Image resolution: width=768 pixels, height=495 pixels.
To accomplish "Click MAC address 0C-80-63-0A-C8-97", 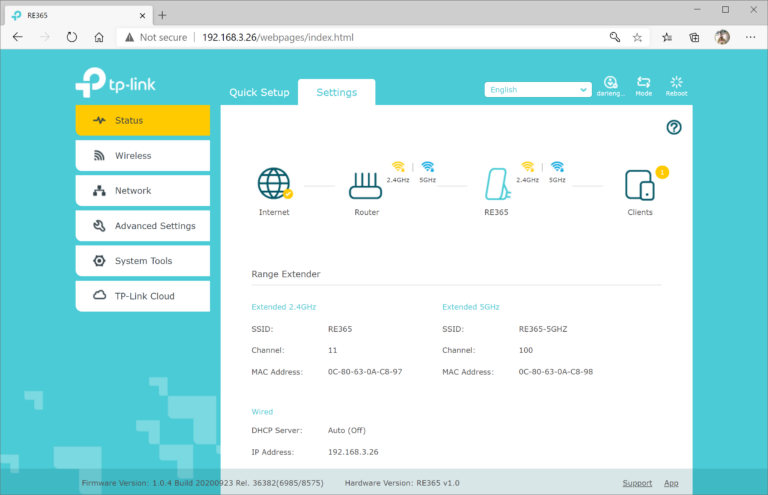I will click(365, 372).
